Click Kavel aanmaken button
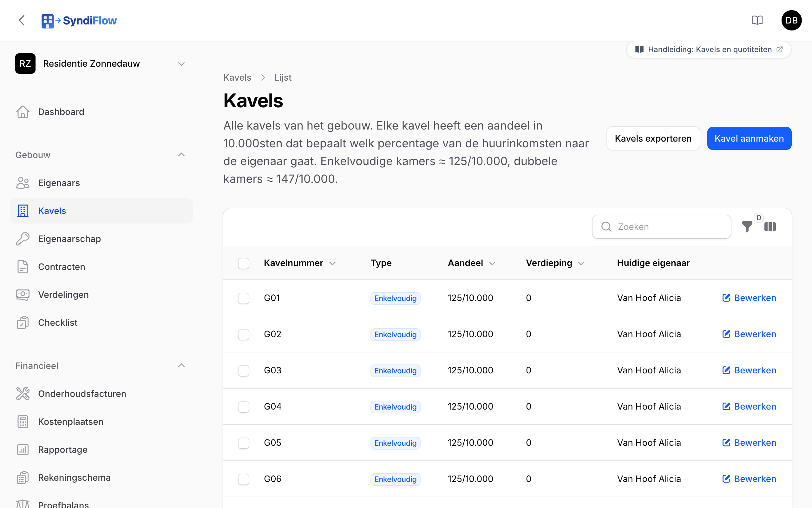Screen dimensions: 812x508 [x=749, y=138]
